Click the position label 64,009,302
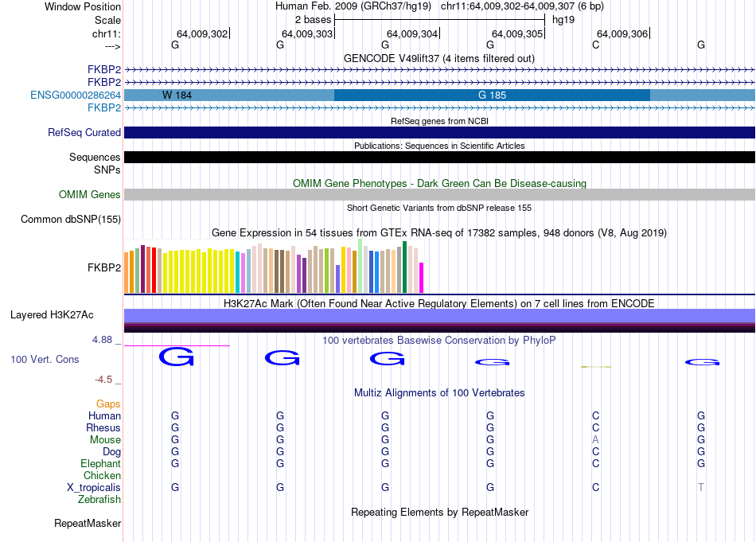 click(202, 33)
